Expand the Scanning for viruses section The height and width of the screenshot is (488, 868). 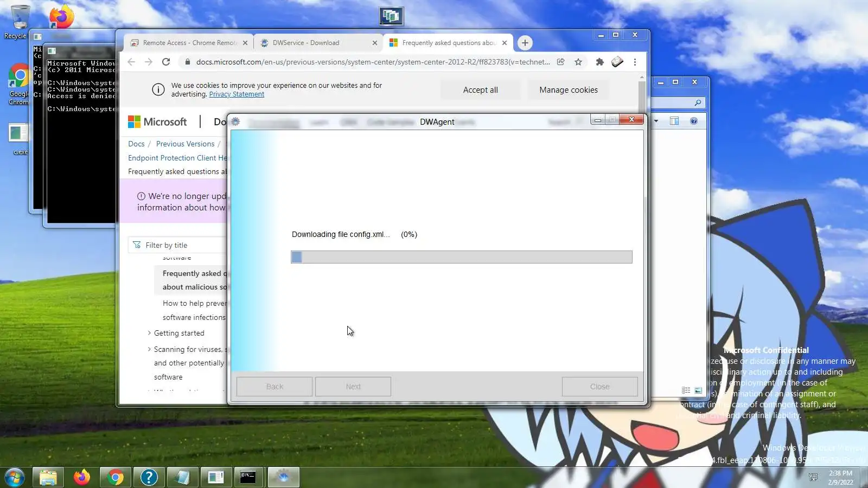(x=149, y=349)
